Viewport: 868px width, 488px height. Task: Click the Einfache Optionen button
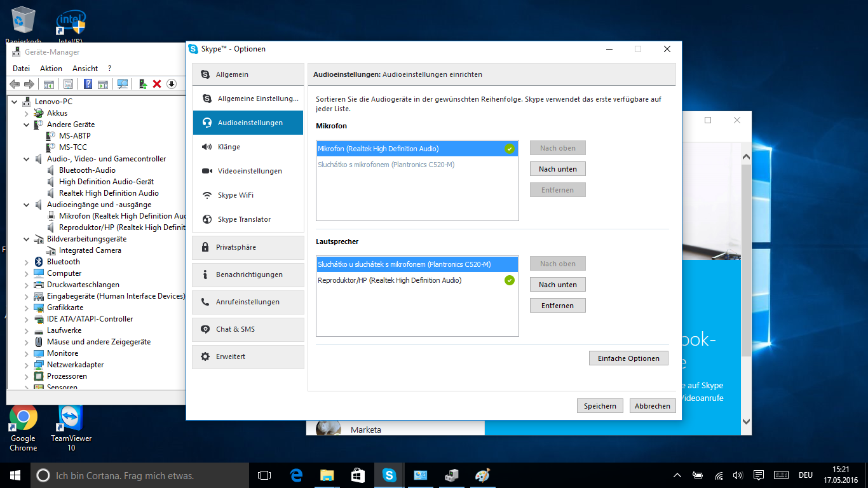[628, 358]
